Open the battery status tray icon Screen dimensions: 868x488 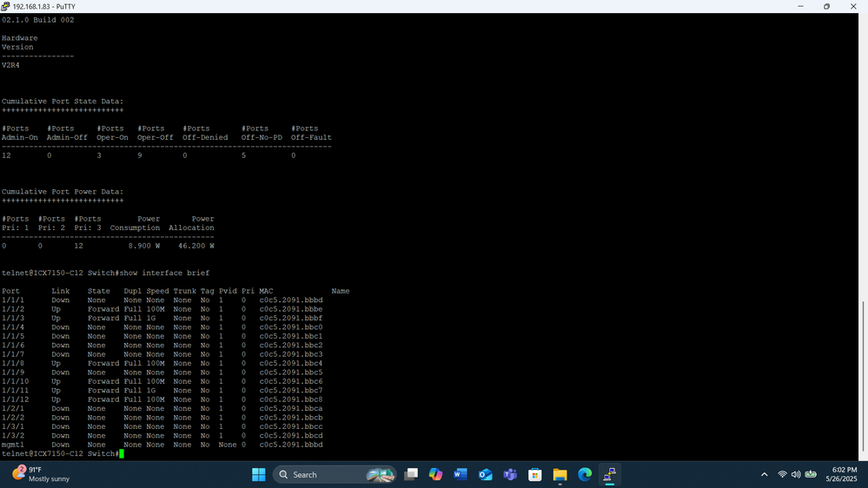click(811, 475)
